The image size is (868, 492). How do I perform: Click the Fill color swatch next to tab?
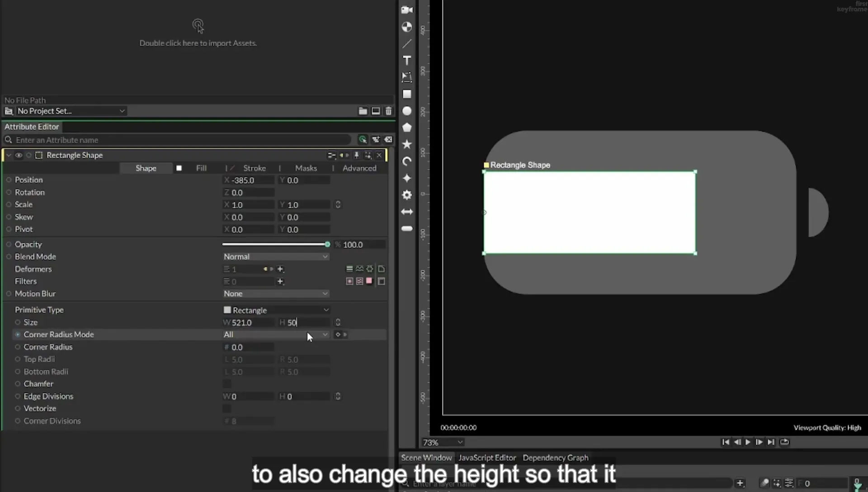[x=179, y=168]
